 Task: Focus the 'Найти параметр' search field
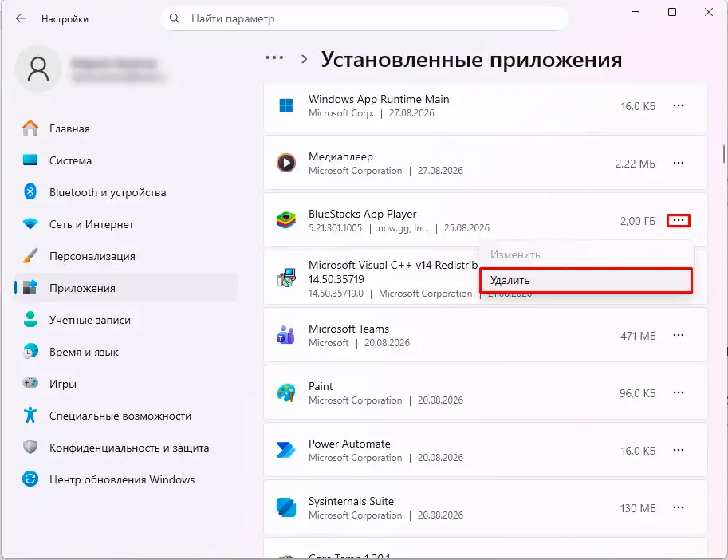click(x=364, y=18)
